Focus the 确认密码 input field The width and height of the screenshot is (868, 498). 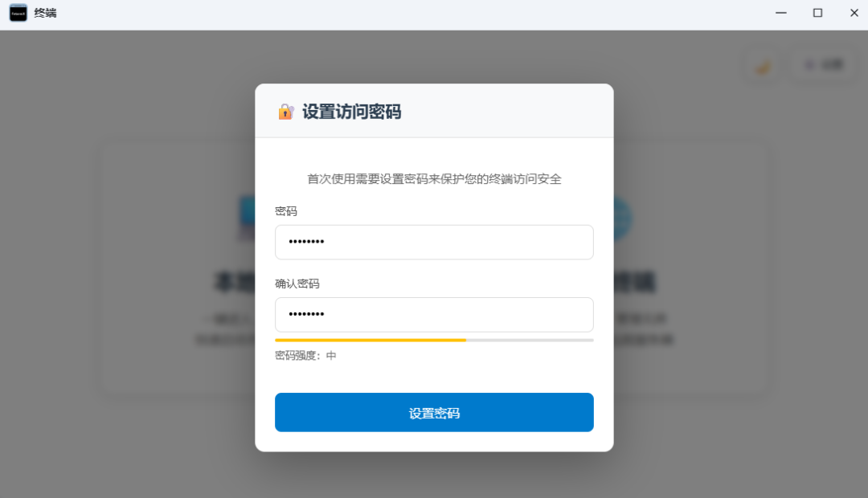click(x=434, y=315)
